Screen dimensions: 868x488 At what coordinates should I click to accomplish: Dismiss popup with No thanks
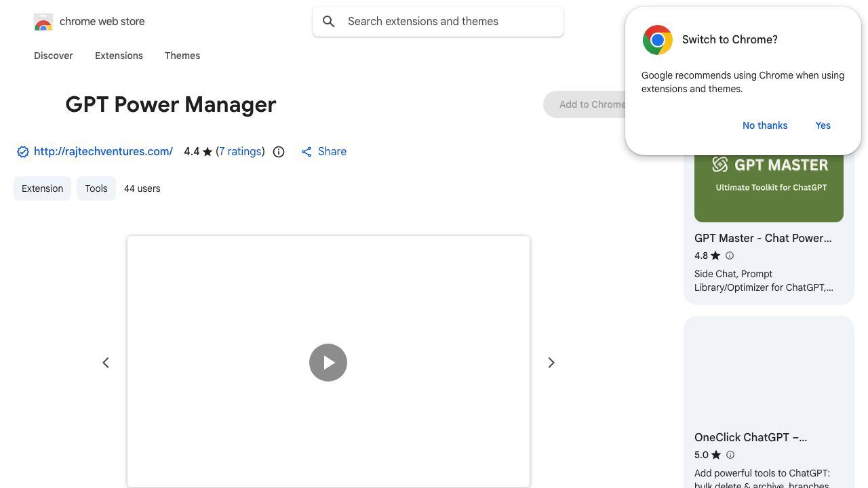pyautogui.click(x=765, y=125)
